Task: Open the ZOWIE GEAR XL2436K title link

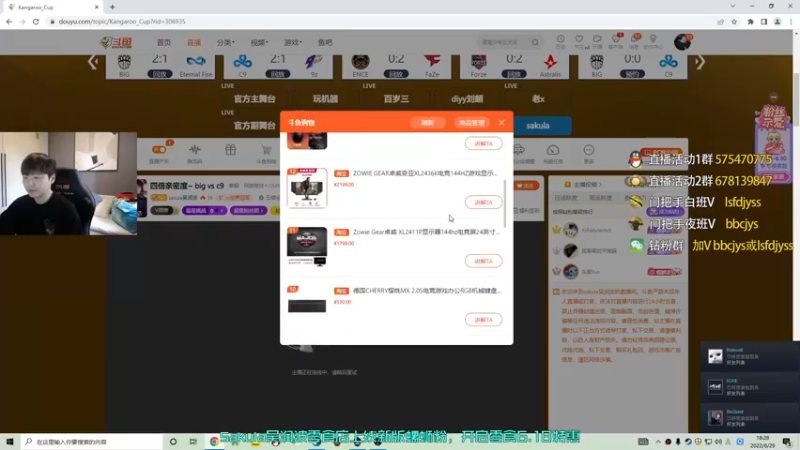Action: coord(425,173)
